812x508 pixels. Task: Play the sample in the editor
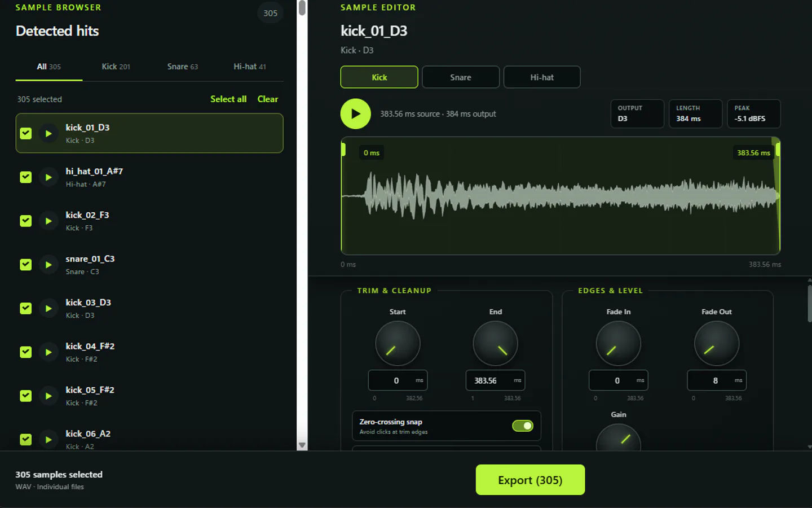click(x=355, y=114)
